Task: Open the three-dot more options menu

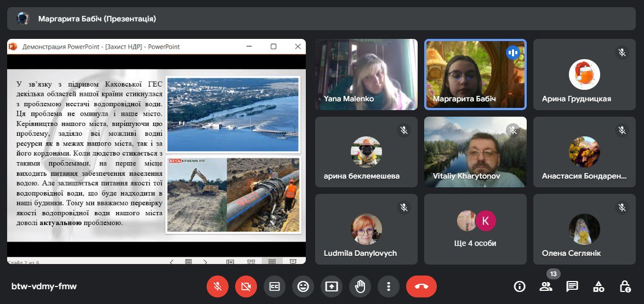Action: [x=389, y=286]
